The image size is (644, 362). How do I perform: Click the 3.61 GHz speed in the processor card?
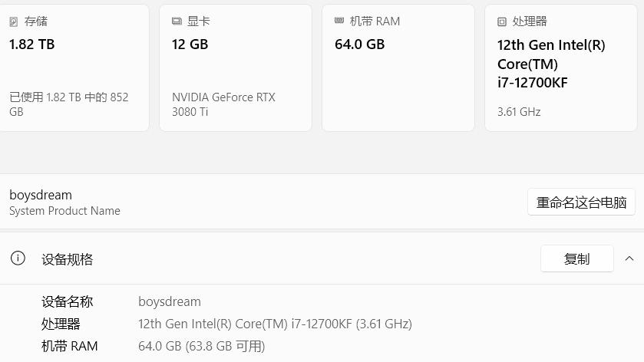click(519, 112)
